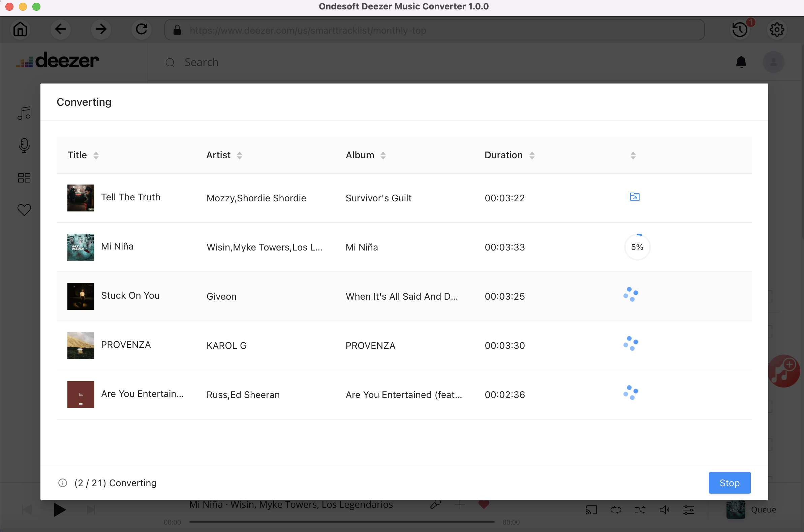This screenshot has height=532, width=804.
Task: Expand the converting progress info circle
Action: (62, 483)
